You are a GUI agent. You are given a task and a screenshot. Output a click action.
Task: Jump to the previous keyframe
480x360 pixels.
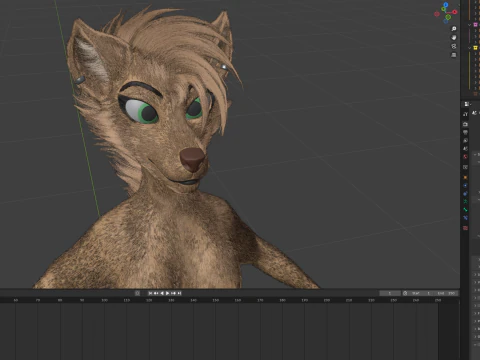pos(156,293)
